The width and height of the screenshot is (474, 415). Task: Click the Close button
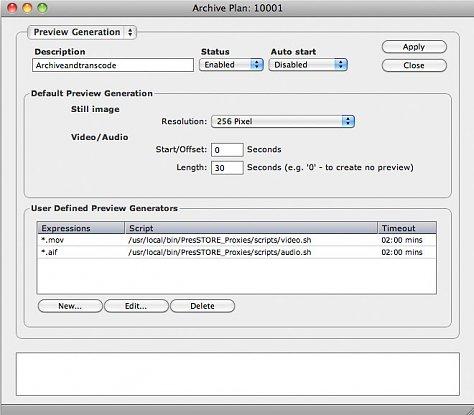(x=414, y=65)
